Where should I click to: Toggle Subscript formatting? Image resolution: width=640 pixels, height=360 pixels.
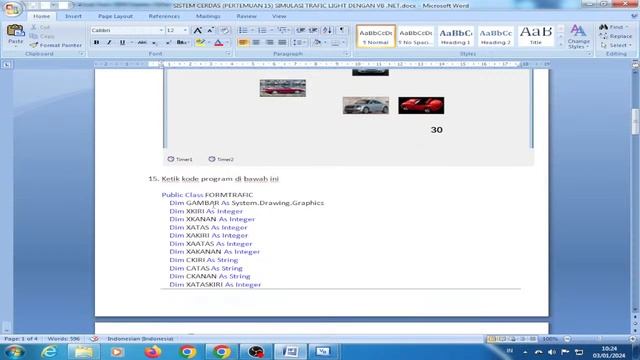point(154,42)
